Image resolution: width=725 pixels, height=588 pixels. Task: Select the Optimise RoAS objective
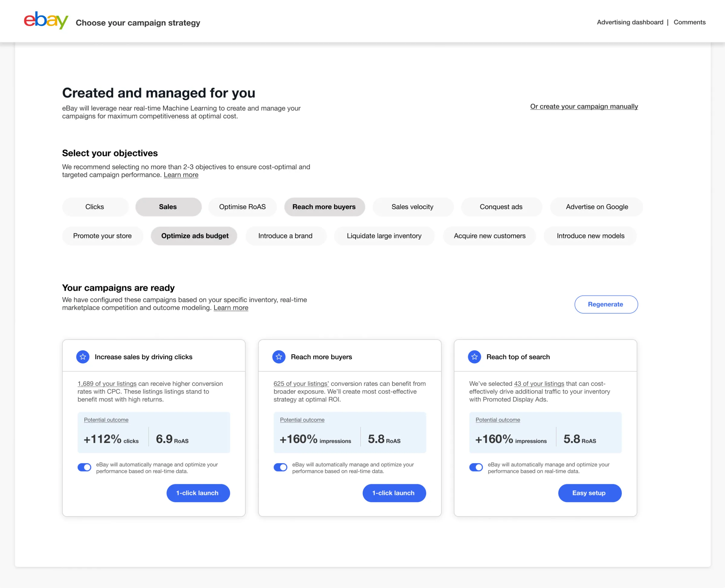[243, 207]
